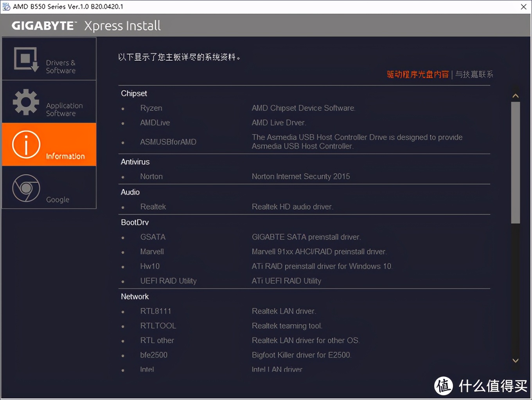Select the Information tab label
532x400 pixels.
point(65,156)
